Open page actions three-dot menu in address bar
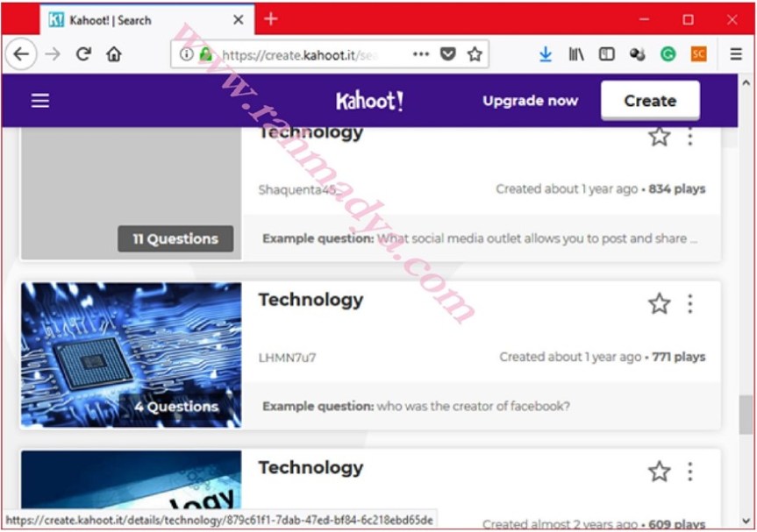This screenshot has width=757, height=532. [421, 54]
